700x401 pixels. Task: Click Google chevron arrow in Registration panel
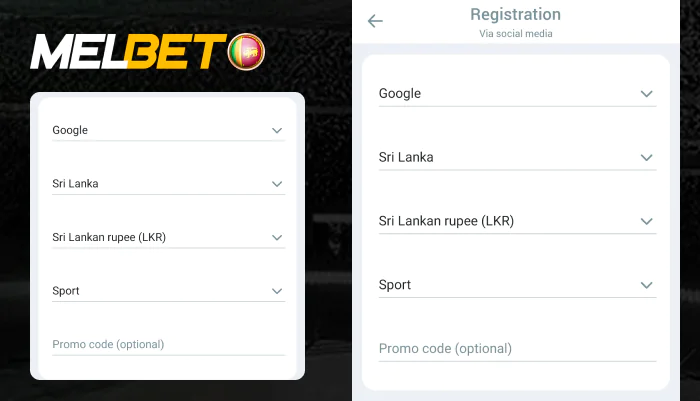click(647, 93)
